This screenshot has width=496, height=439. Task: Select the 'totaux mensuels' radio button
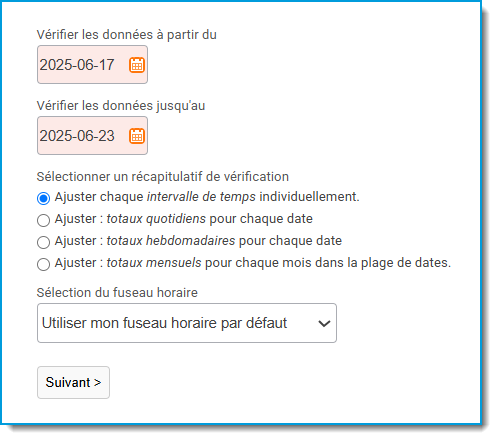click(x=43, y=264)
